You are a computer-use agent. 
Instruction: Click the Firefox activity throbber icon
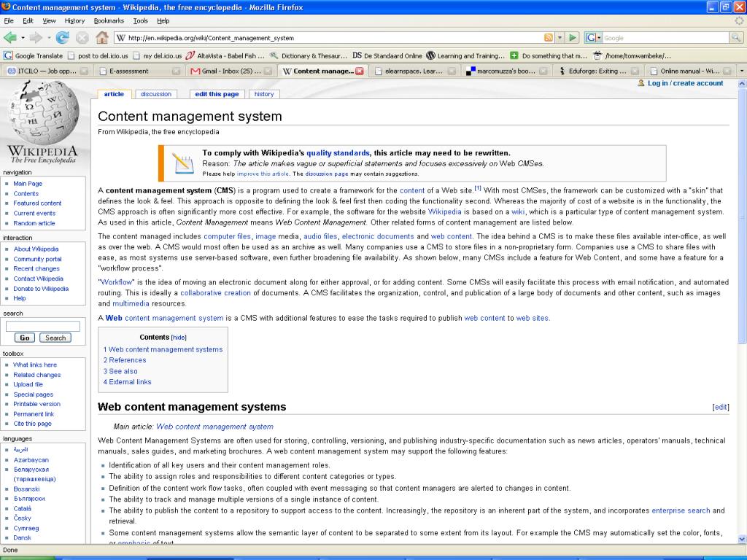[740, 21]
